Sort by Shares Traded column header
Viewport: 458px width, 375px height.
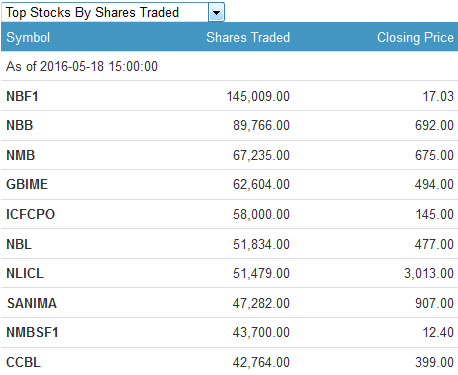tap(248, 37)
